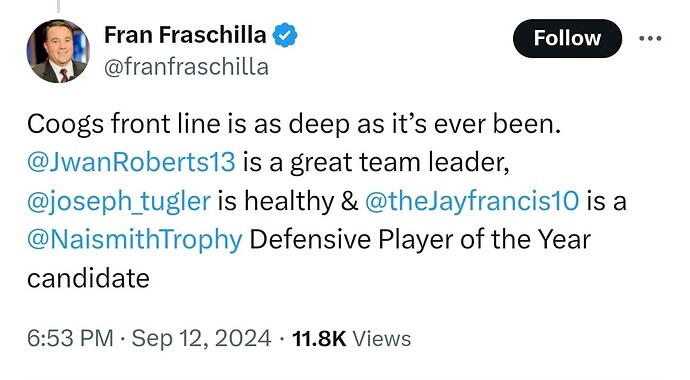Click the Views label
The image size is (690, 380).
coord(382,338)
